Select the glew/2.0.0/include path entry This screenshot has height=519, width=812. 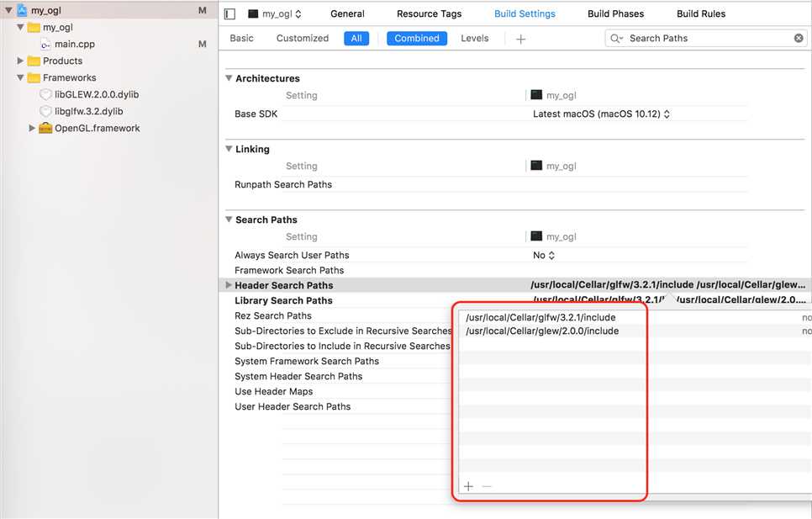[x=542, y=331]
